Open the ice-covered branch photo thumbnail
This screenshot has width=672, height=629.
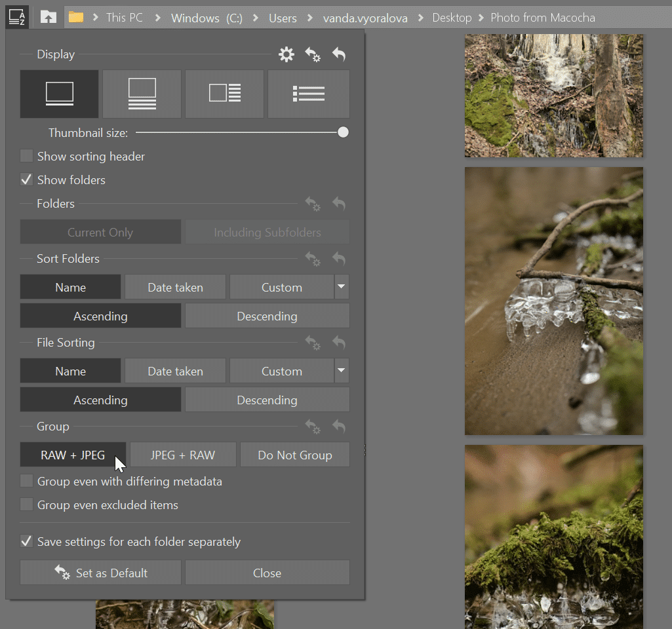pos(554,301)
